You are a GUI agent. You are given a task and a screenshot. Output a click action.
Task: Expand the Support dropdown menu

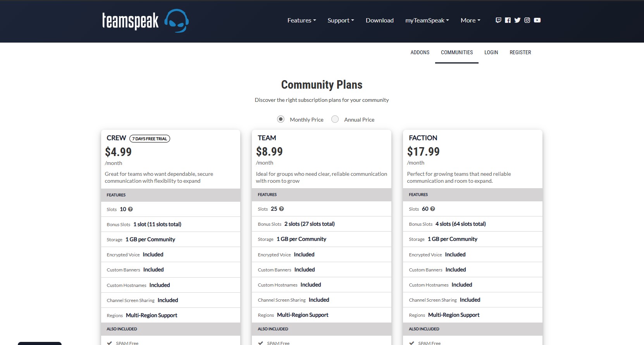[x=341, y=20]
